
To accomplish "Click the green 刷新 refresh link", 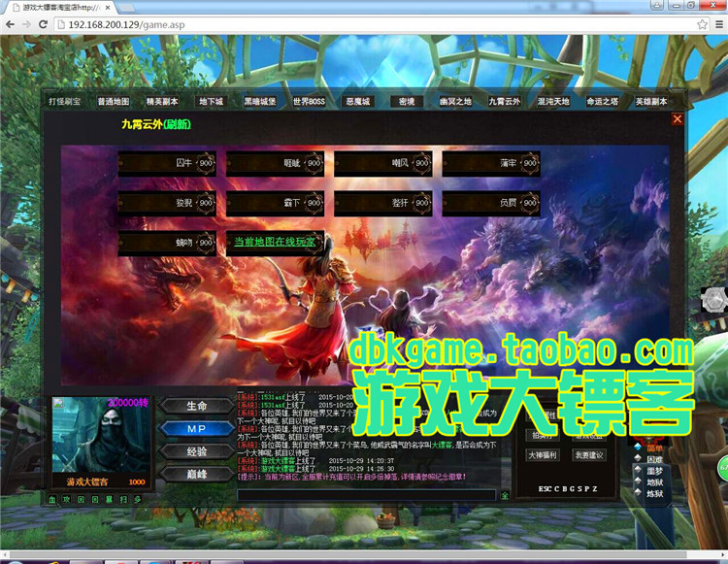I will (178, 124).
